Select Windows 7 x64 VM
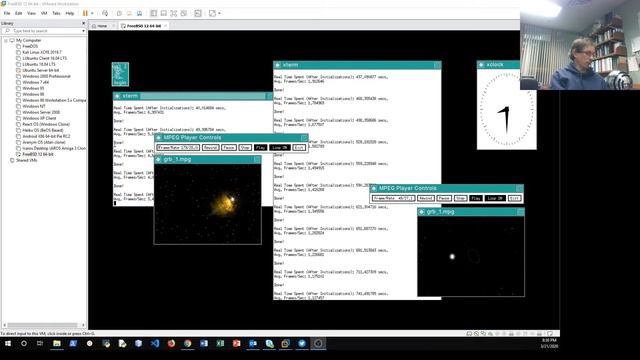The image size is (640, 360). (x=36, y=82)
